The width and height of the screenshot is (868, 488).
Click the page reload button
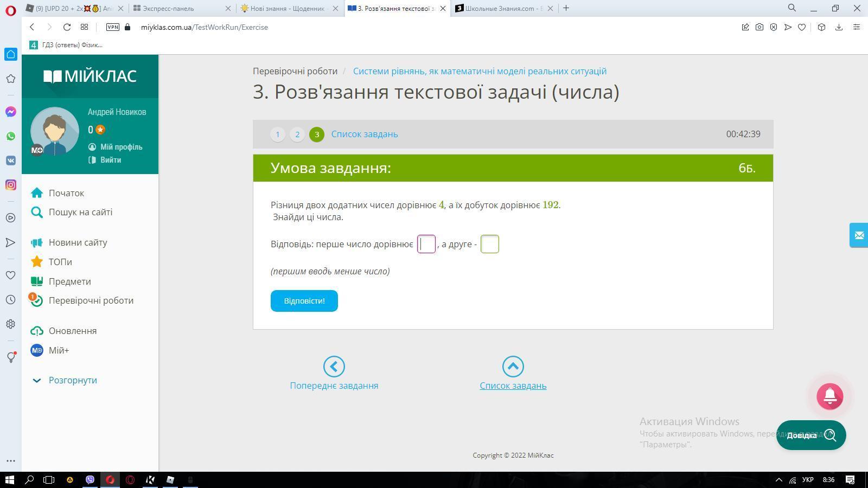pos(67,27)
